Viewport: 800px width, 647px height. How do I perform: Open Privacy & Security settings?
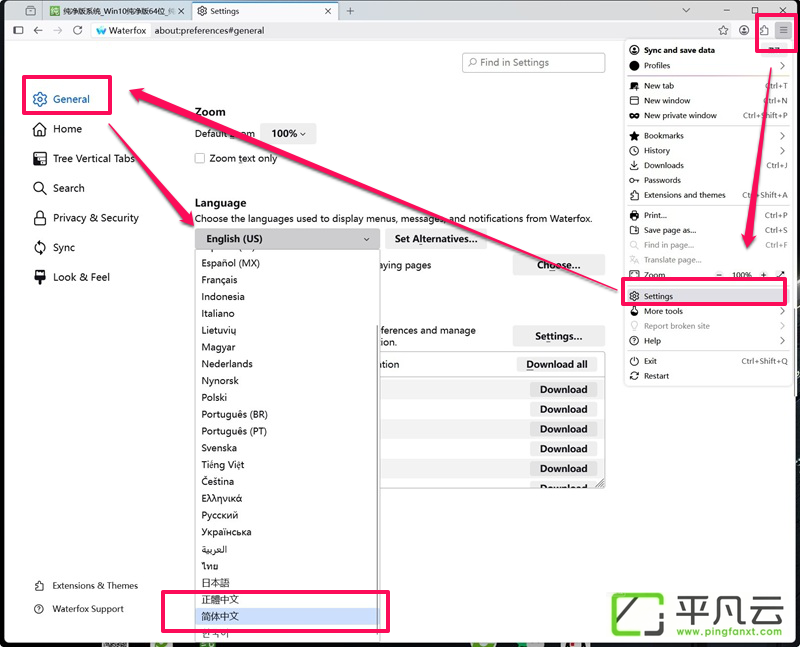click(x=85, y=218)
